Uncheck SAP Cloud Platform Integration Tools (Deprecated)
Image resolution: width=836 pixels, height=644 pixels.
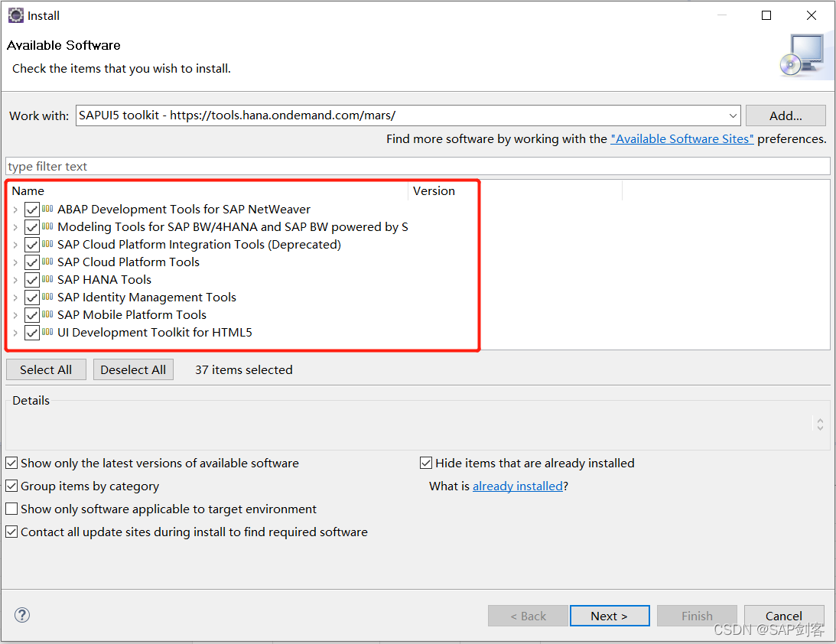pos(32,245)
